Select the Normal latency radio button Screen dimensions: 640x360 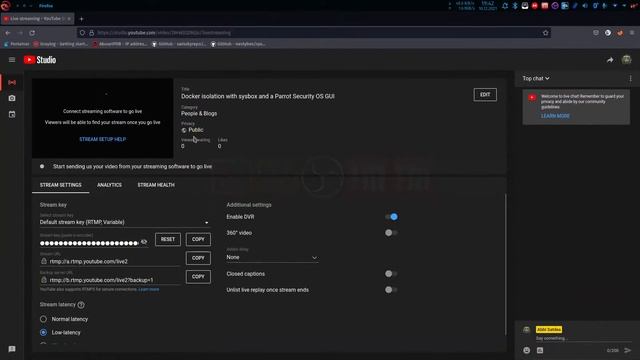point(43,319)
